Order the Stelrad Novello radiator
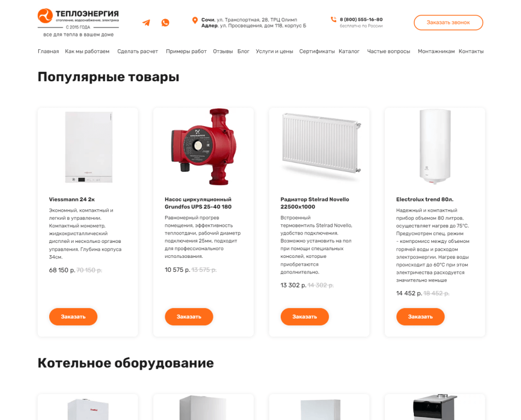Image resolution: width=521 pixels, height=420 pixels. click(x=305, y=316)
